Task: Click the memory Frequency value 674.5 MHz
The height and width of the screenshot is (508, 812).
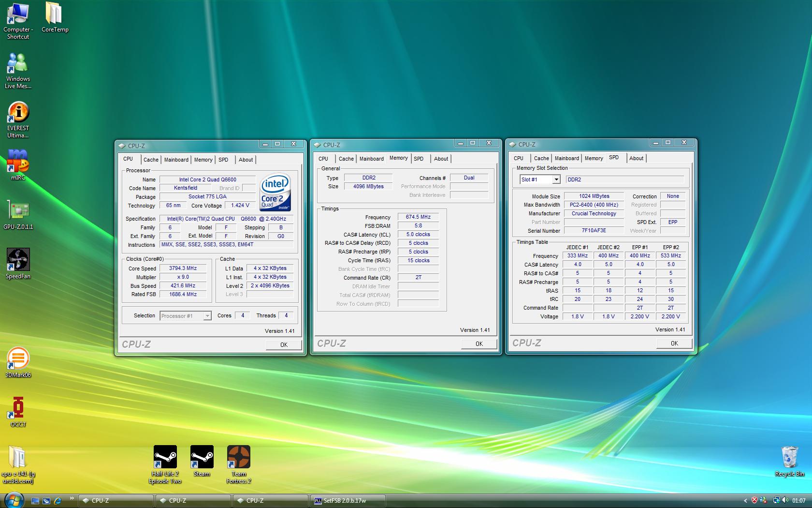Action: (418, 217)
